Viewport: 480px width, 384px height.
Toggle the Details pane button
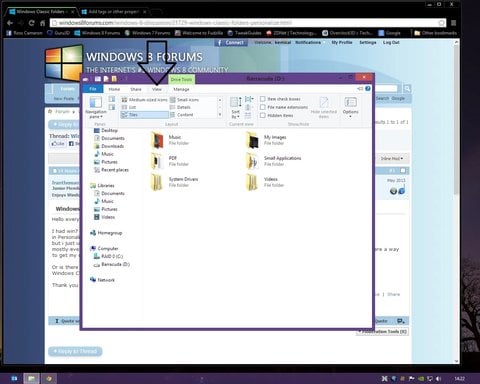click(112, 107)
